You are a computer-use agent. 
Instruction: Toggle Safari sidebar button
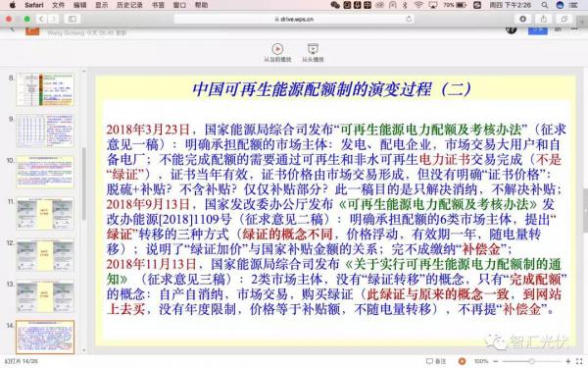(x=72, y=19)
